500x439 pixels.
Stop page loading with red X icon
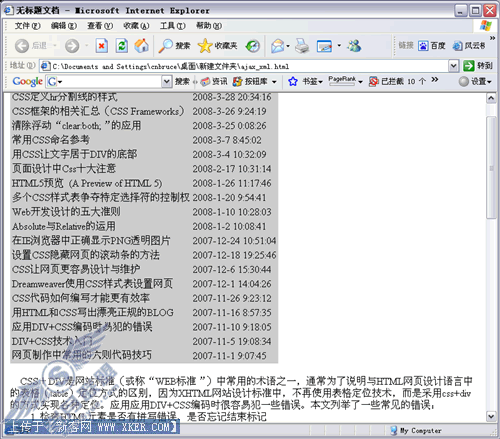[101, 46]
